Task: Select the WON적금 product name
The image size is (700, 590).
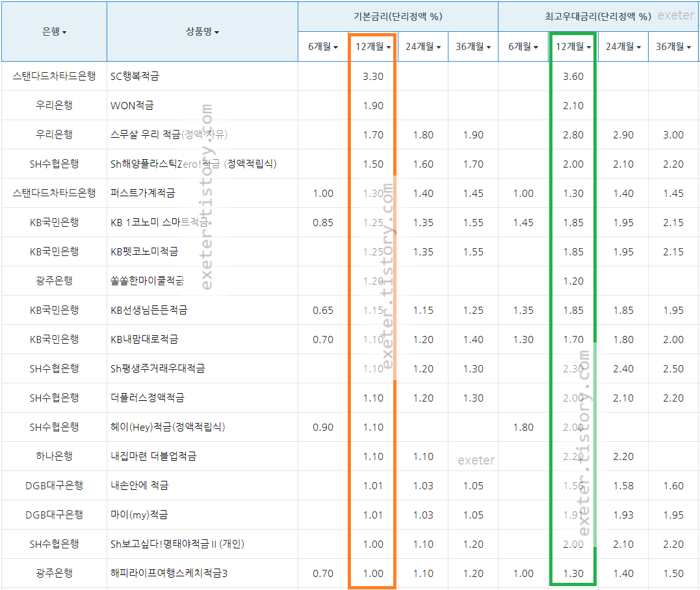Action: coord(132,105)
